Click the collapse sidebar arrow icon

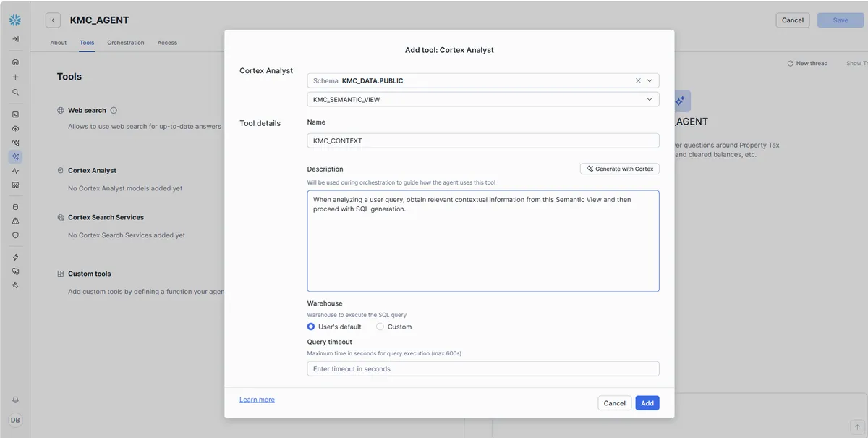coord(14,40)
